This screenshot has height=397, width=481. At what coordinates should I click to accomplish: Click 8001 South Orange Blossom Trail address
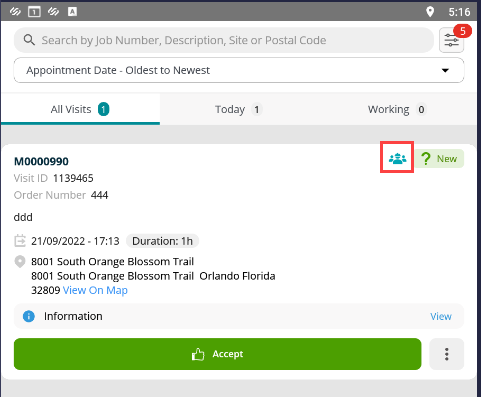(112, 262)
